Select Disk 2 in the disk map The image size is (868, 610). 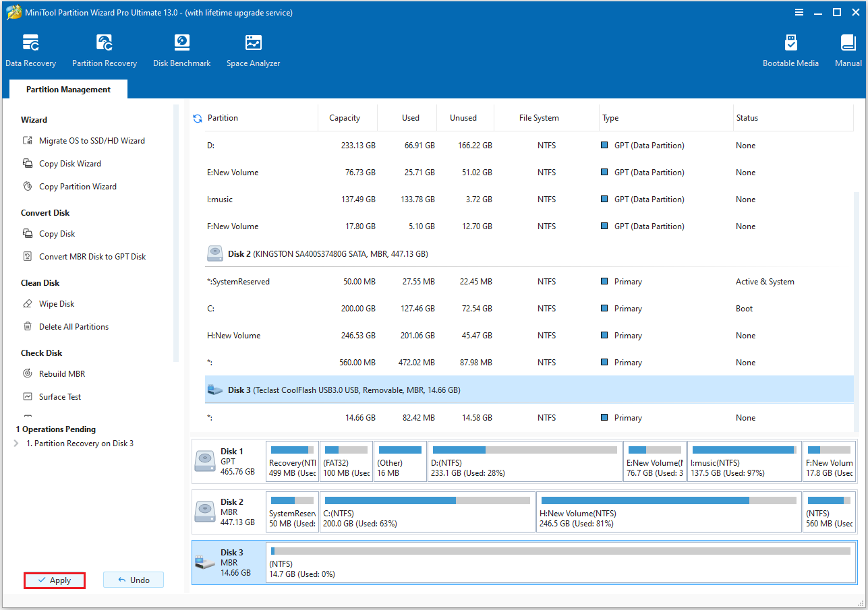(229, 512)
